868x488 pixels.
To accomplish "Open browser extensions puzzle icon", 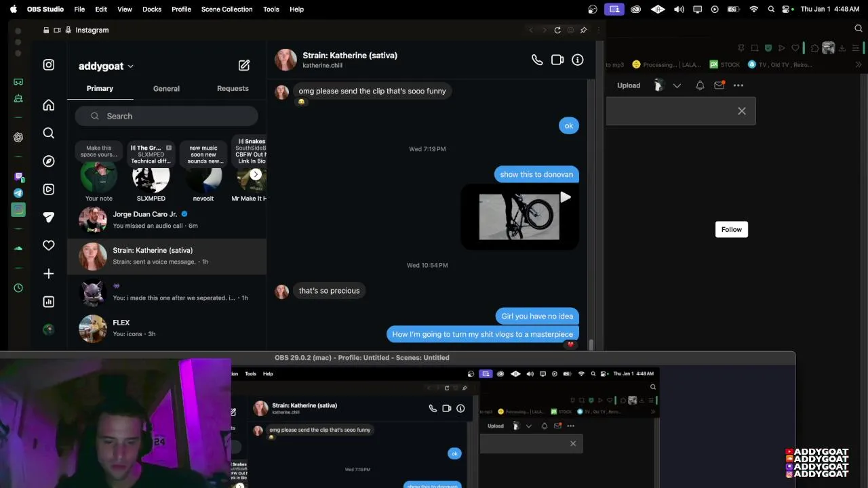I will click(815, 48).
